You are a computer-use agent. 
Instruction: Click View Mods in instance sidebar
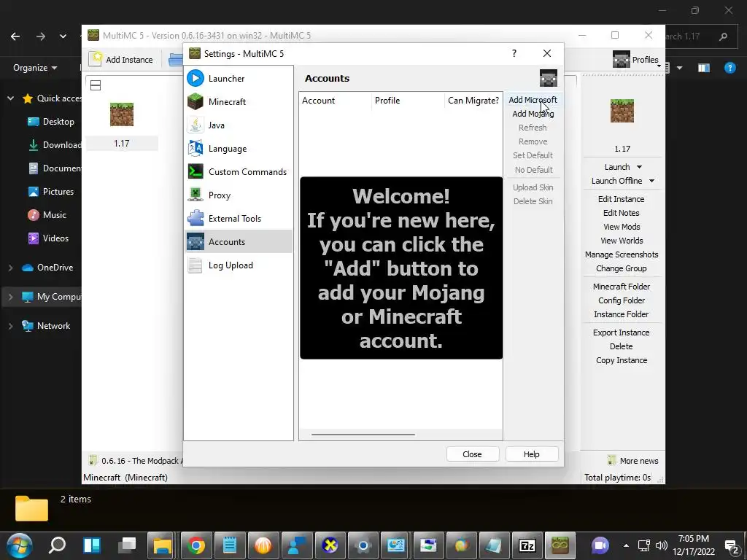622,227
